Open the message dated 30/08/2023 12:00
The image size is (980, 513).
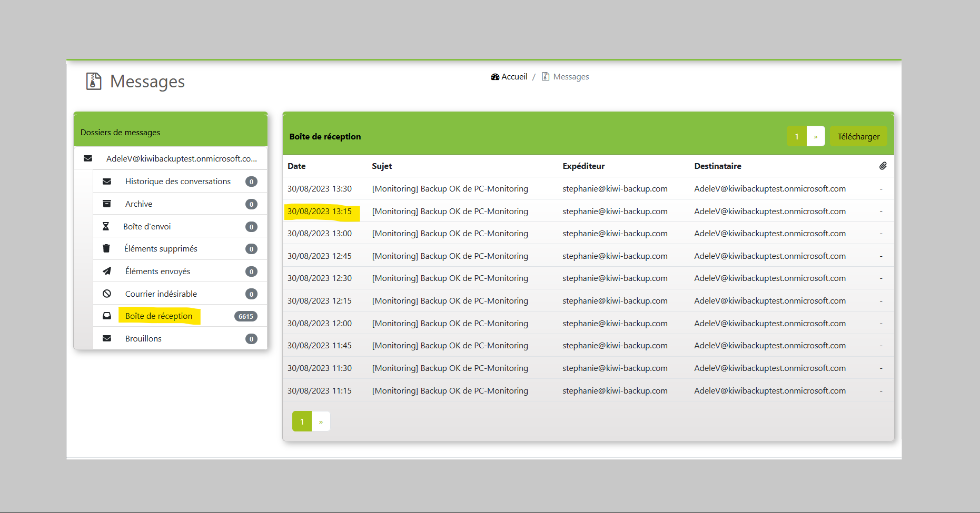tap(588, 323)
